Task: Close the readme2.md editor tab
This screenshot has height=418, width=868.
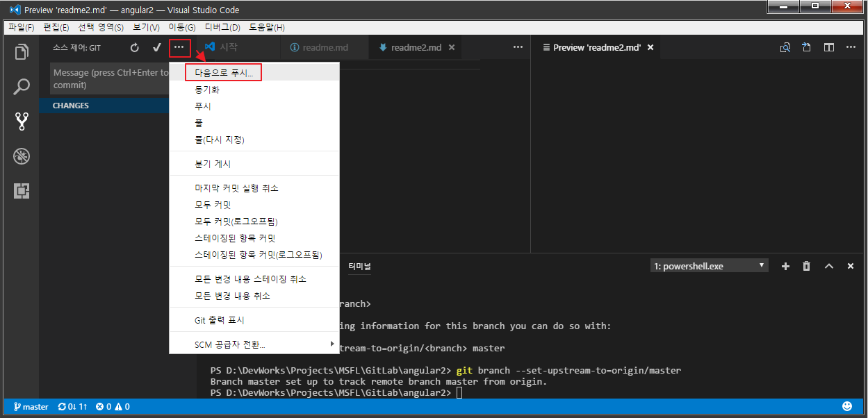Action: pyautogui.click(x=452, y=47)
